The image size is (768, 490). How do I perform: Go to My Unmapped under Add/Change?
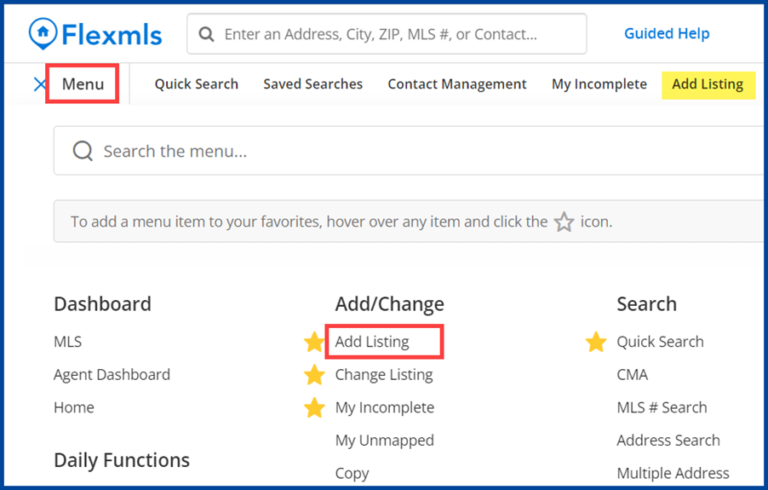384,441
